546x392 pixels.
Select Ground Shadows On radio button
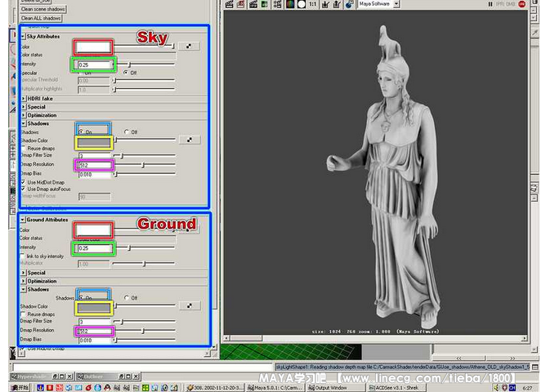point(81,298)
